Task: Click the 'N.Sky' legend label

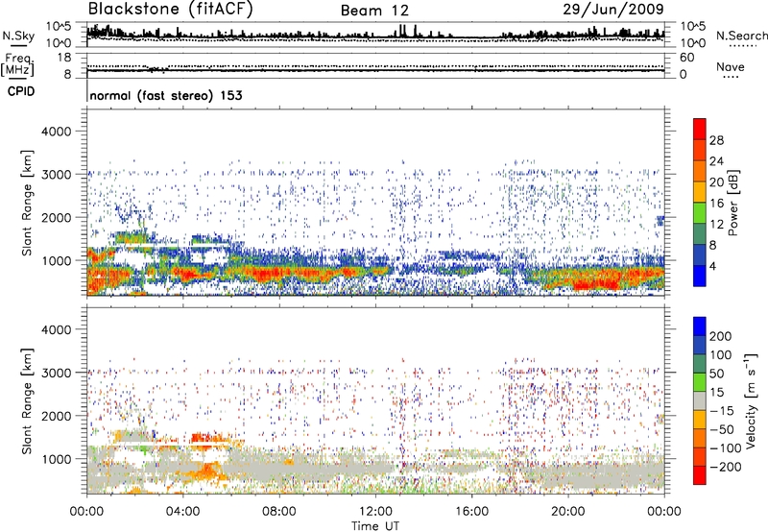Action: tap(18, 36)
